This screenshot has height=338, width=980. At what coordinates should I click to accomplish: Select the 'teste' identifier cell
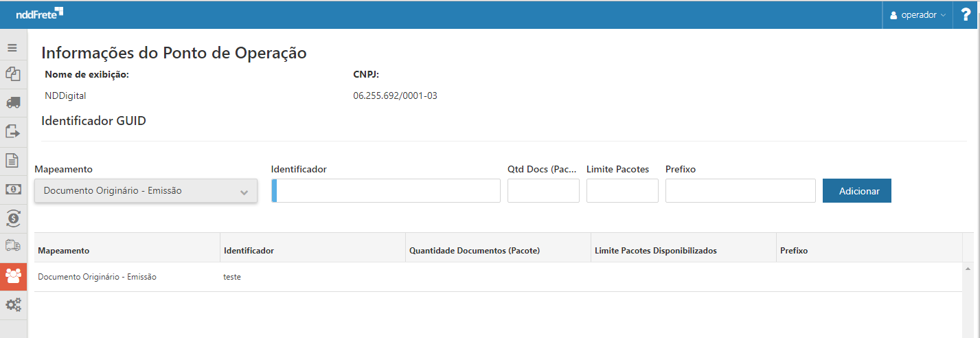point(312,277)
